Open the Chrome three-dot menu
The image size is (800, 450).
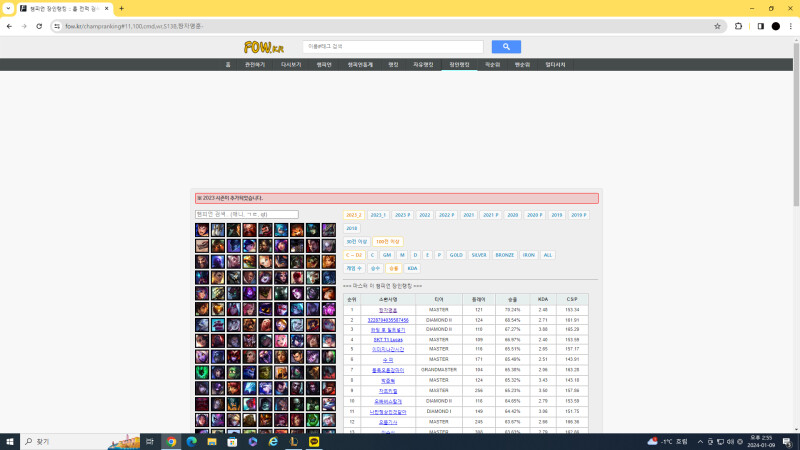[790, 26]
